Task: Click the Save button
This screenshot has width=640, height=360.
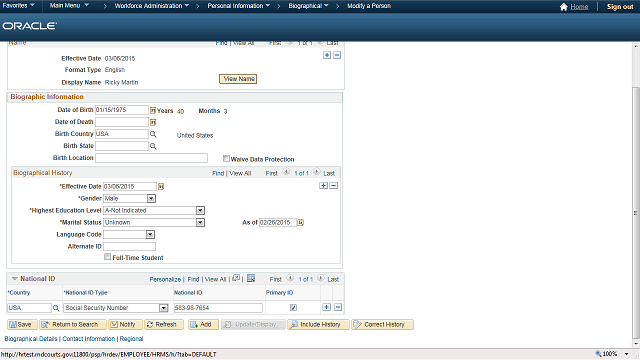Action: (x=22, y=324)
